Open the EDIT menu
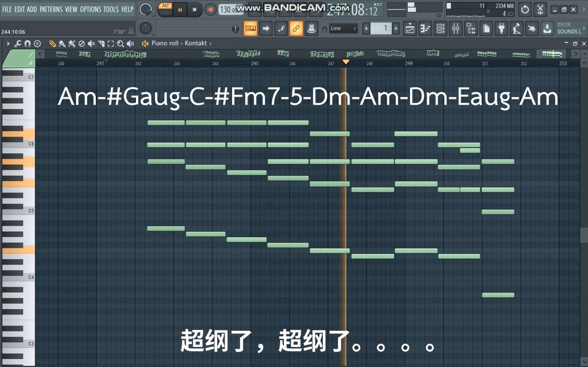The image size is (588, 367). click(19, 9)
